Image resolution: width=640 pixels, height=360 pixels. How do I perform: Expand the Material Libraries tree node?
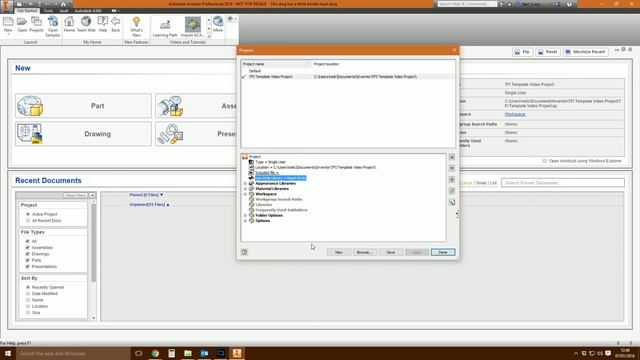[x=245, y=189]
